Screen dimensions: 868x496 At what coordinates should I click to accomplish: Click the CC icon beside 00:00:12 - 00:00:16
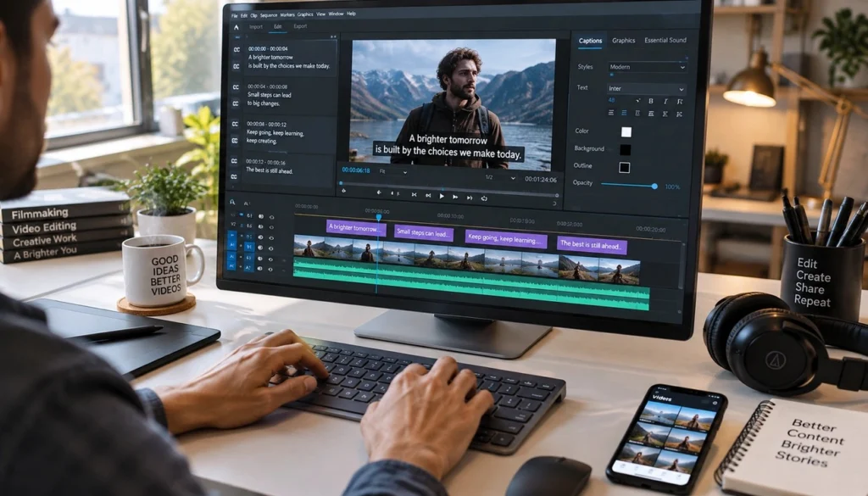(x=234, y=161)
